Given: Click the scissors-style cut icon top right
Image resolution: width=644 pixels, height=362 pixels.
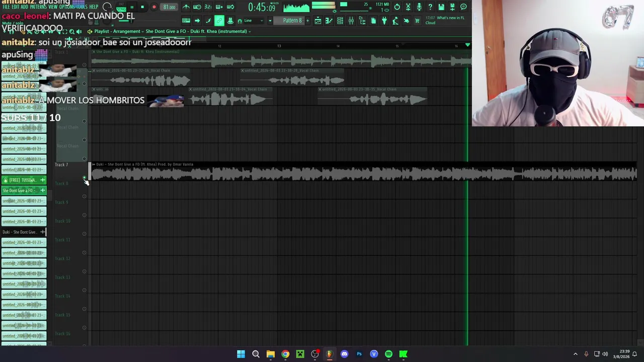Looking at the screenshot, I should coord(408,7).
